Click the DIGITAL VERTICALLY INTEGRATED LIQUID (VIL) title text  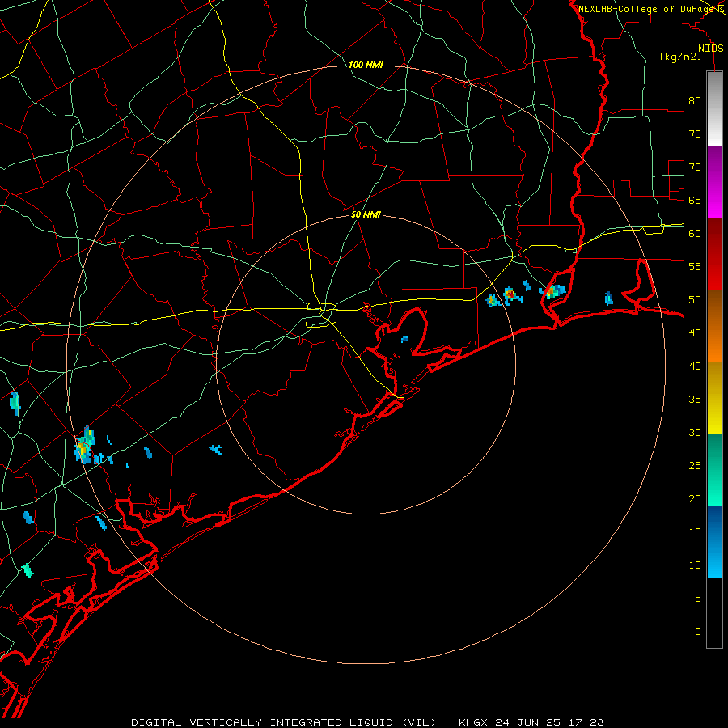(x=284, y=722)
